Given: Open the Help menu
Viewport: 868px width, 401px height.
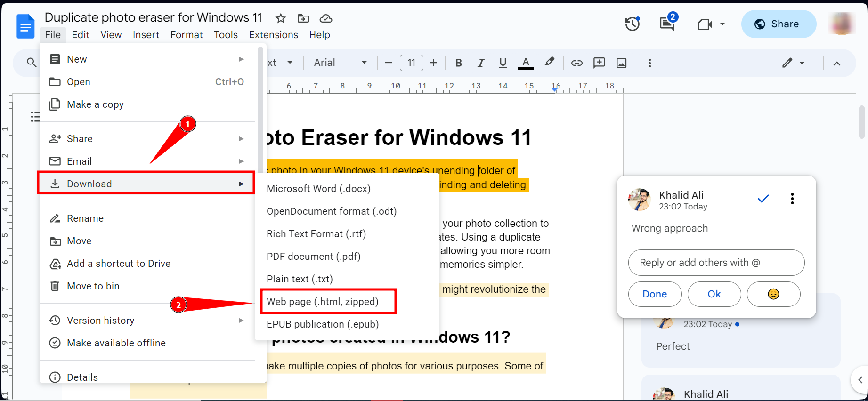Looking at the screenshot, I should point(320,35).
